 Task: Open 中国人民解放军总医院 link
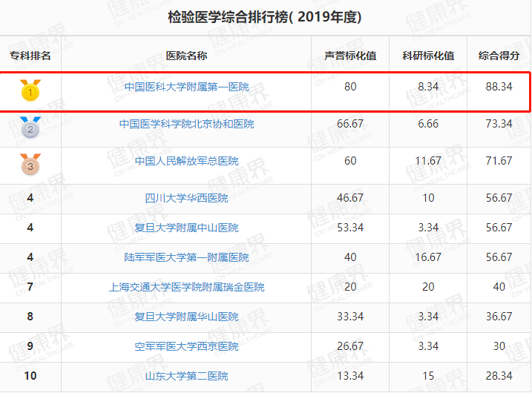186,161
